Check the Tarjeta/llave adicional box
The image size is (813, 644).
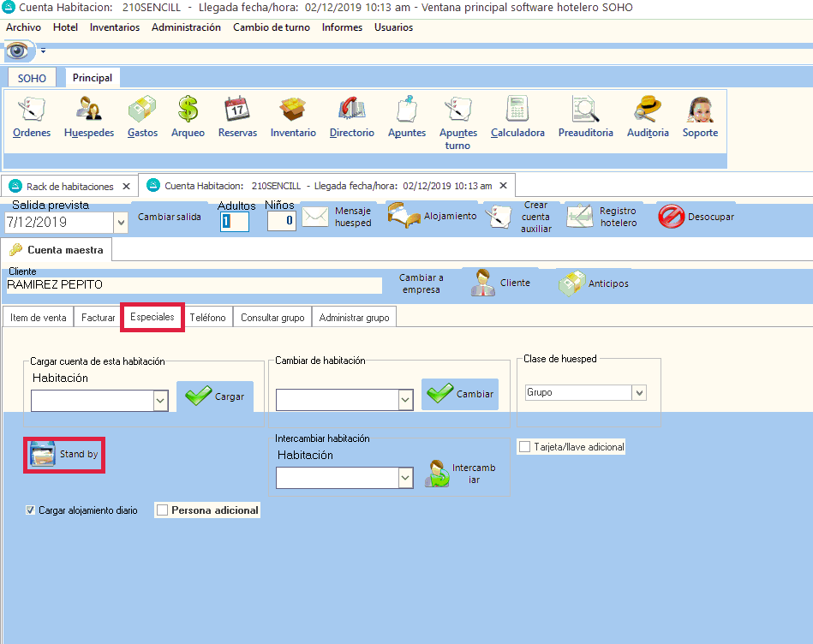[x=524, y=447]
